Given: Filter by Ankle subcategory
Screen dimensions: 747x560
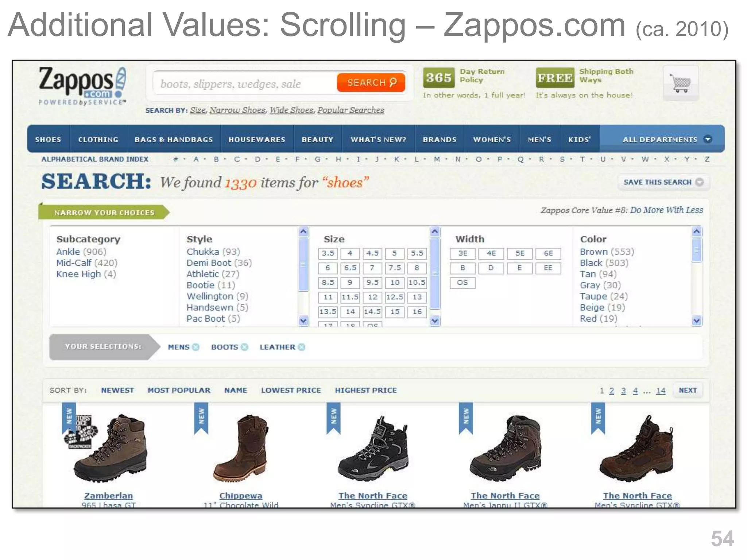Looking at the screenshot, I should (x=81, y=252).
